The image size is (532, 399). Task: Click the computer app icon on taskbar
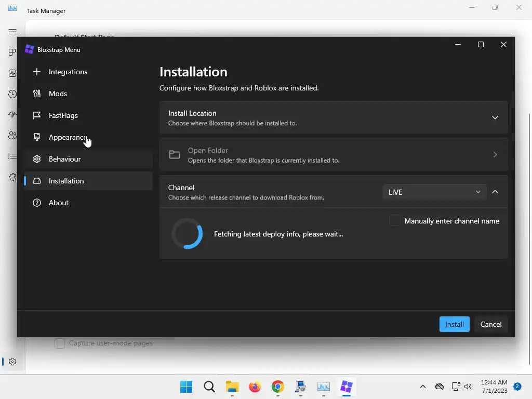pos(301,387)
